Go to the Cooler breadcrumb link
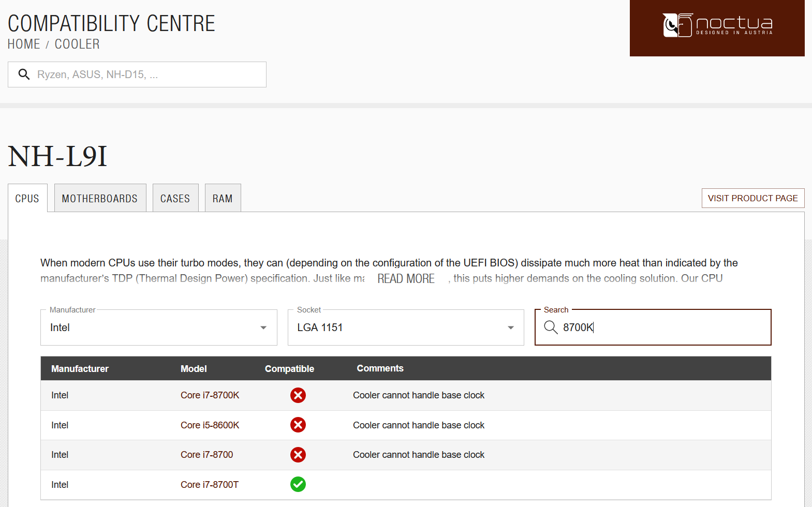Image resolution: width=812 pixels, height=507 pixels. click(77, 44)
